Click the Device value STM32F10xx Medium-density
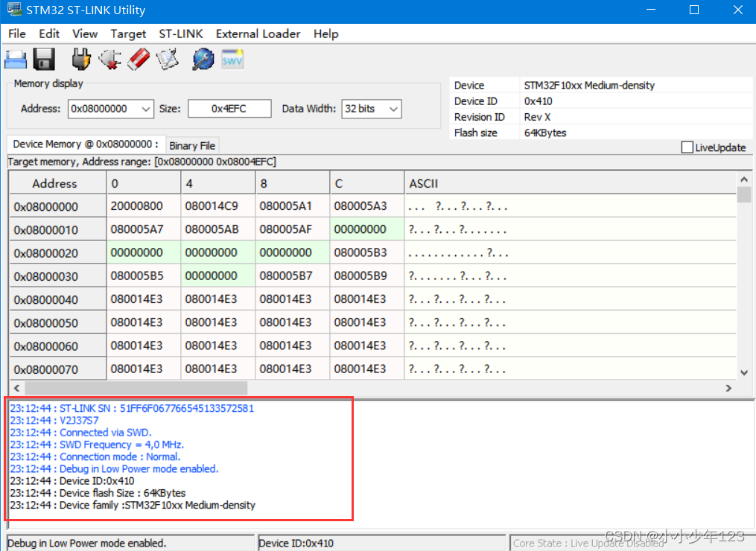 [x=589, y=86]
